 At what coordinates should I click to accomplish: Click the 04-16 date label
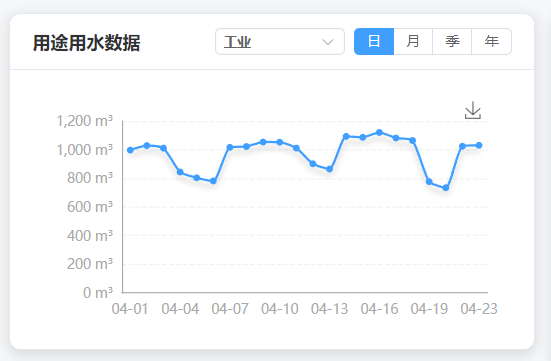[380, 309]
